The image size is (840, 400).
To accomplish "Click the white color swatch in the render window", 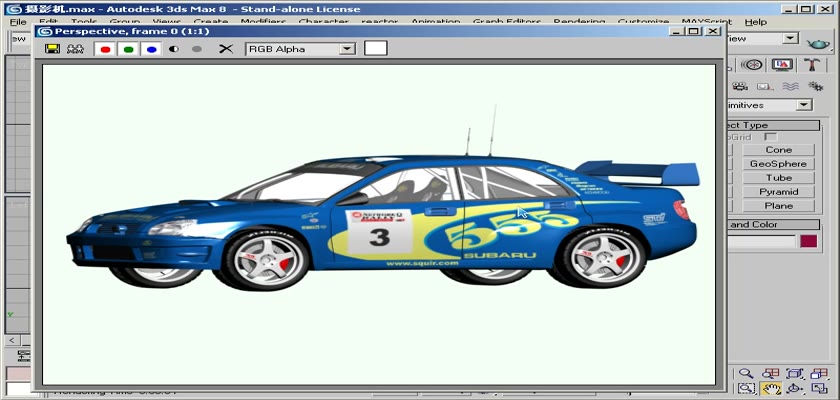I will pos(376,48).
